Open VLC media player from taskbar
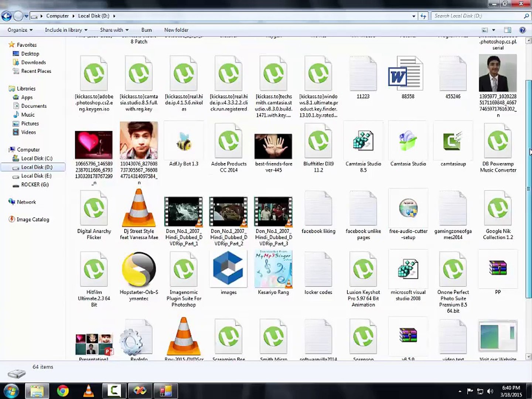This screenshot has height=399, width=532. [88, 391]
